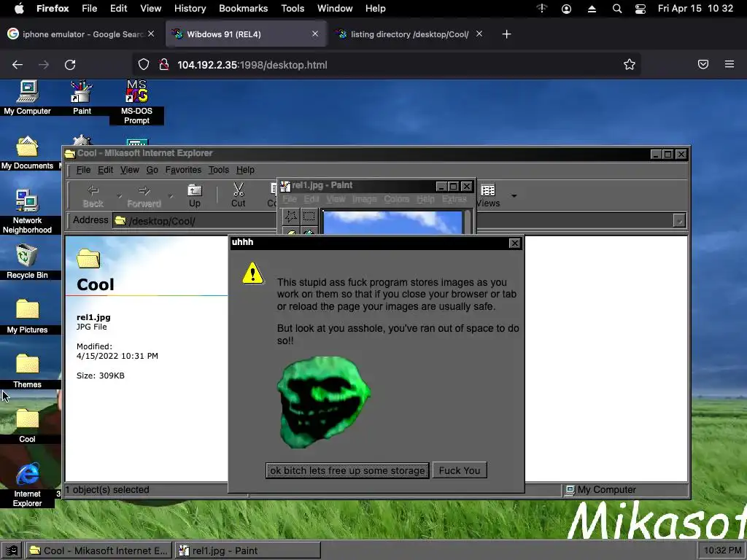Switch to the listing directory /desktop/Cool/ tab

click(x=409, y=34)
